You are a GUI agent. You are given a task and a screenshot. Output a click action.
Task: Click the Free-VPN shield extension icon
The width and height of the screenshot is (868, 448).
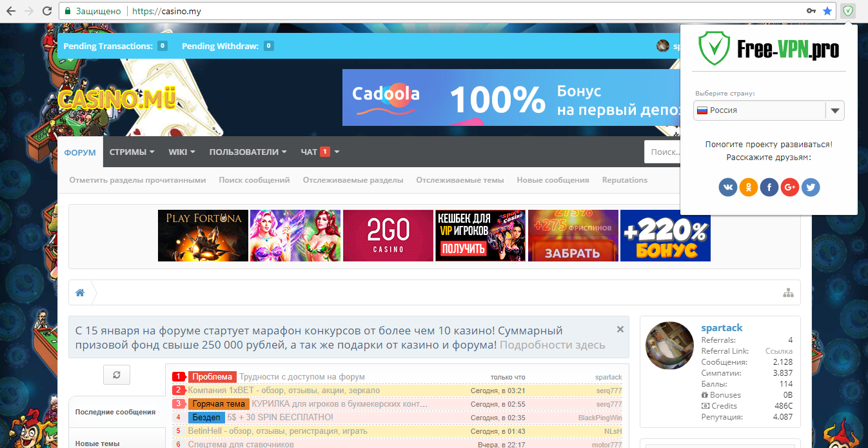coord(848,11)
